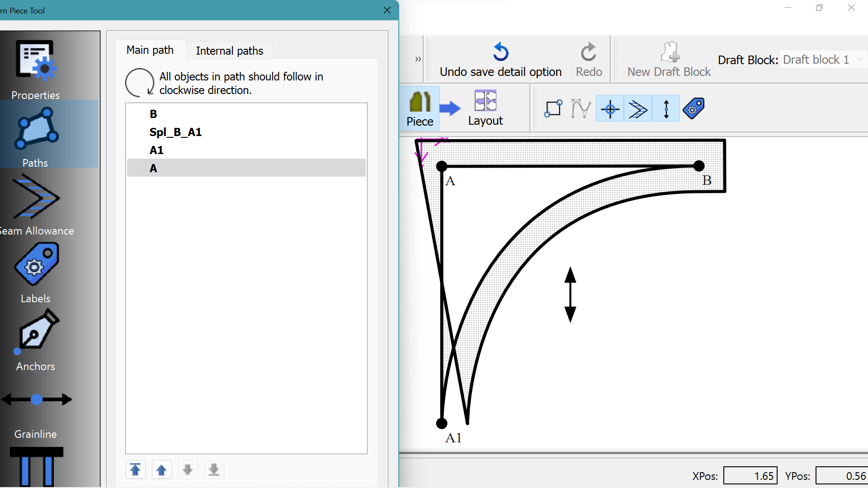Expand hidden toolbar items chevron
This screenshot has width=868, height=488.
click(418, 59)
